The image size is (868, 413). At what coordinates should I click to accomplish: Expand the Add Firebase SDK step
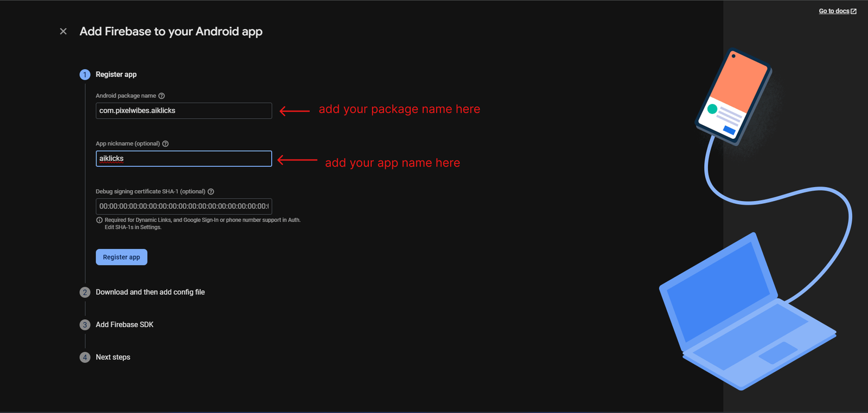[125, 325]
